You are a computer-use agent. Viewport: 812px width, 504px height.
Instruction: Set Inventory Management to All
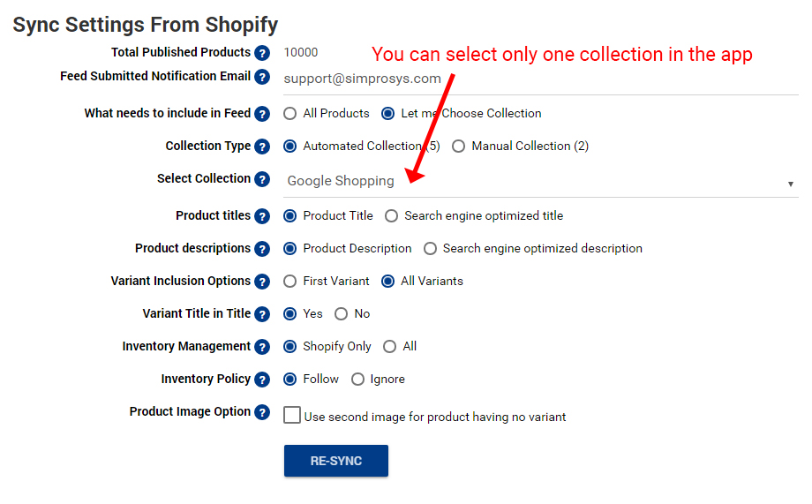coord(389,347)
